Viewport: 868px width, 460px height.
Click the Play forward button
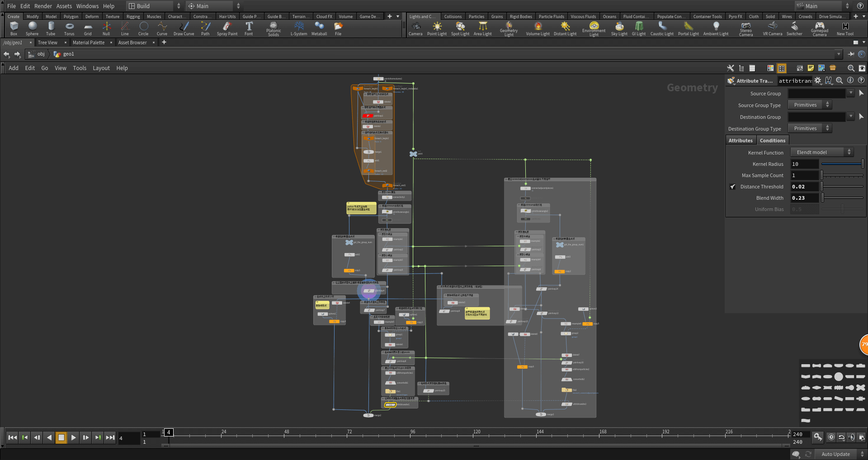click(x=73, y=437)
